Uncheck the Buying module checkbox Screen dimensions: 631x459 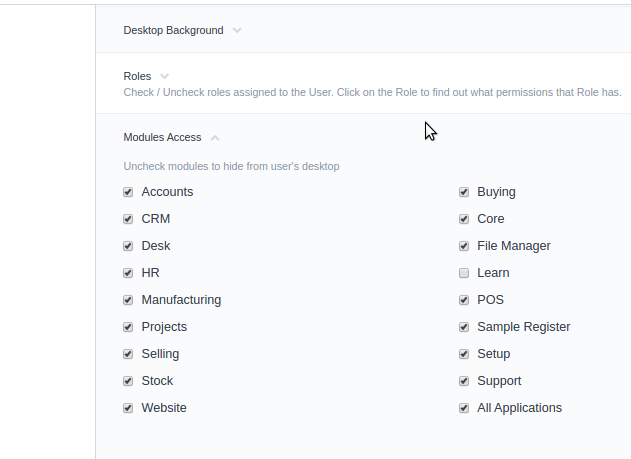(464, 192)
